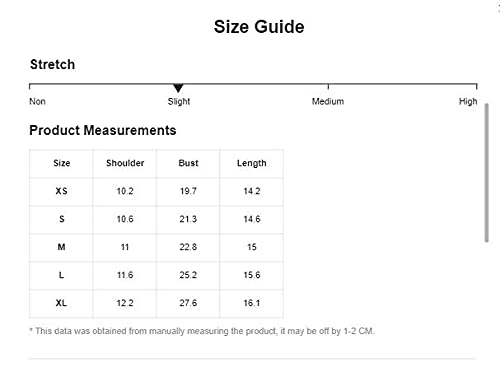The height and width of the screenshot is (372, 500).
Task: Click the M shoulder value 11
Action: pyautogui.click(x=125, y=247)
